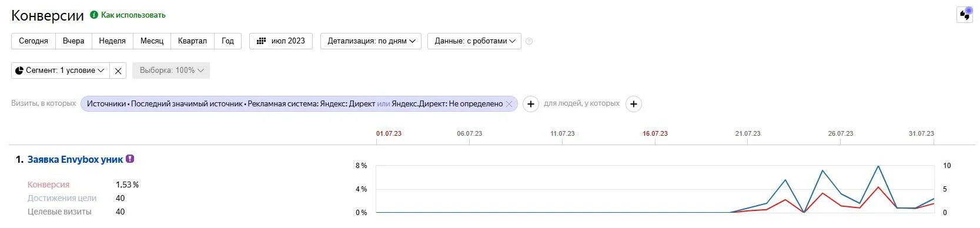This screenshot has height=228, width=980.
Task: Switch to the Неделя period tab
Action: tap(112, 41)
